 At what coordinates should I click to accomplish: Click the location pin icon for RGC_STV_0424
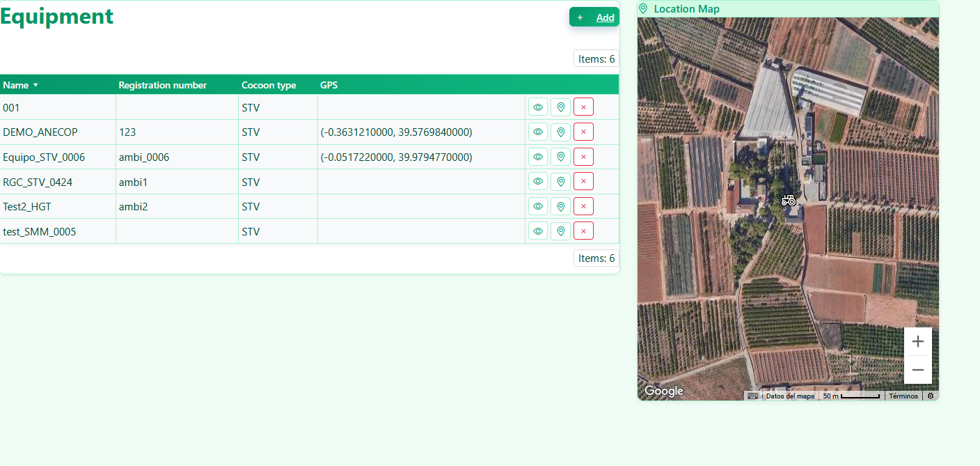(560, 182)
